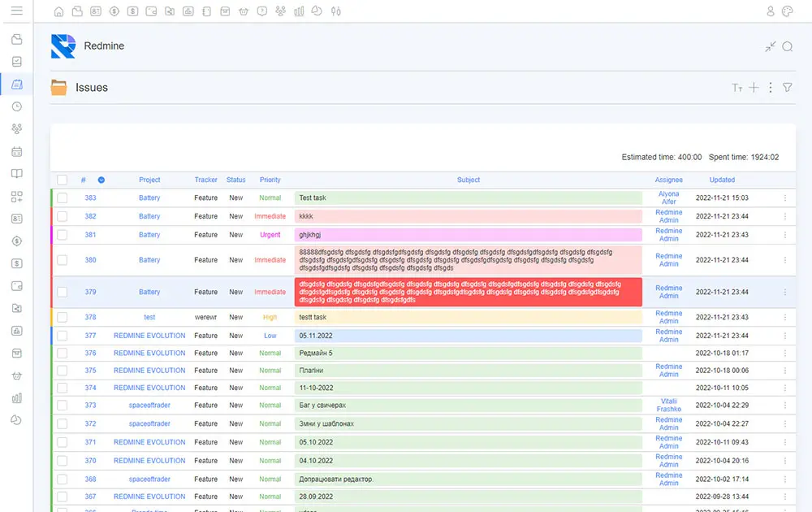
Task: Open the sort dropdown arrow beside the # column
Action: click(x=101, y=180)
